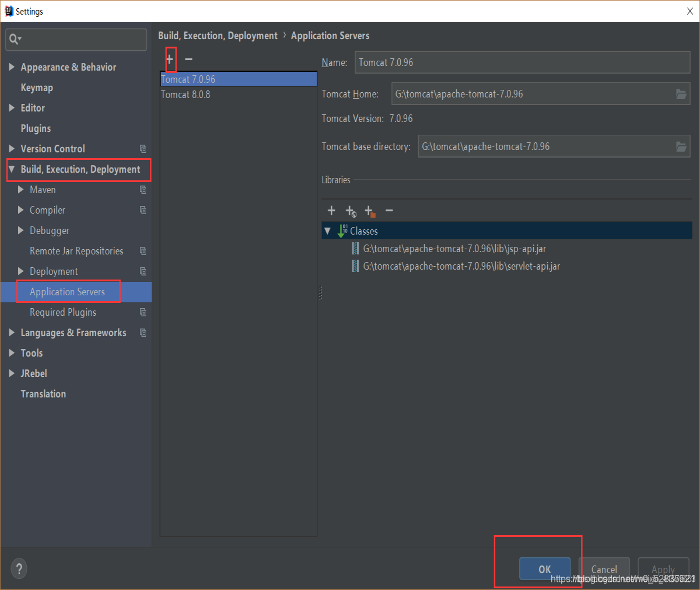Click the server Name field

(x=522, y=62)
